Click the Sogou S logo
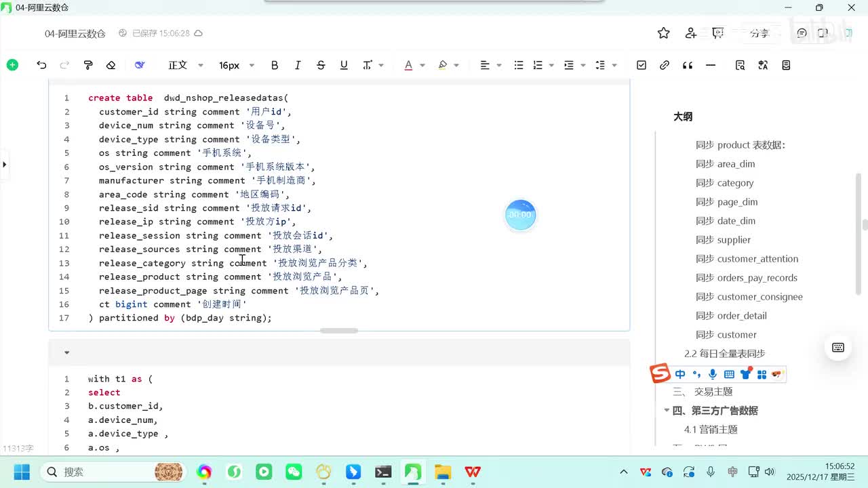868x488 pixels. (660, 373)
